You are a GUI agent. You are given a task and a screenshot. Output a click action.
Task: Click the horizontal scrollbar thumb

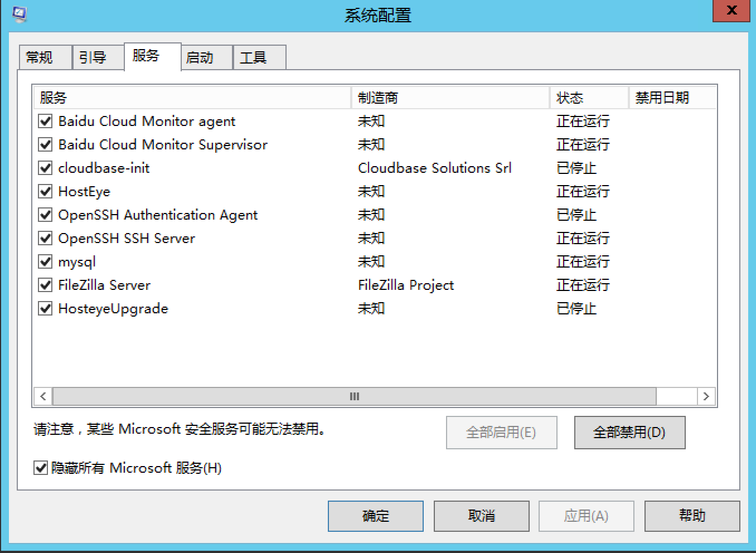point(355,396)
